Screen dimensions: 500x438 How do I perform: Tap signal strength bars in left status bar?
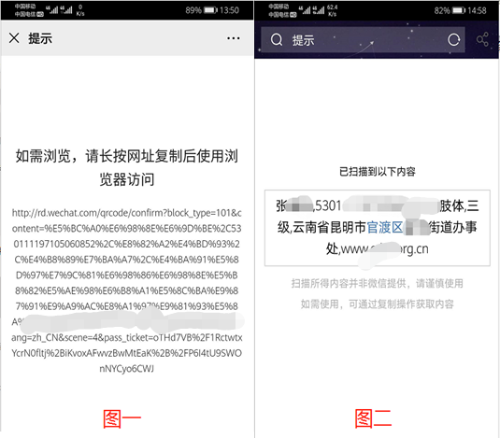61,10
